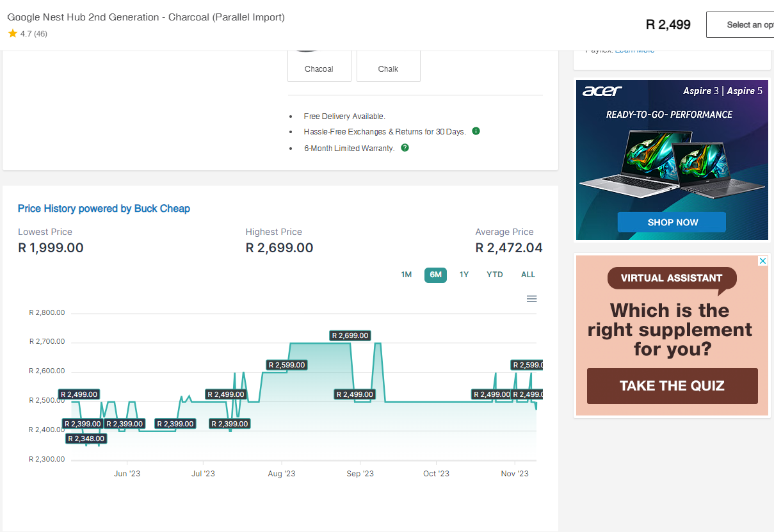Click the Free Delivery Available text
Screen dimensions: 774x532
click(344, 117)
